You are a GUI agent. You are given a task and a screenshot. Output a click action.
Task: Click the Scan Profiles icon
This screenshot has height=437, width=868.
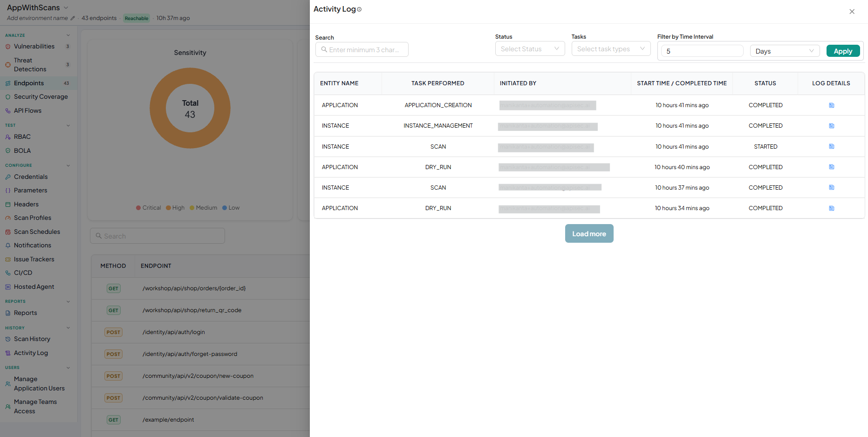[x=8, y=218]
